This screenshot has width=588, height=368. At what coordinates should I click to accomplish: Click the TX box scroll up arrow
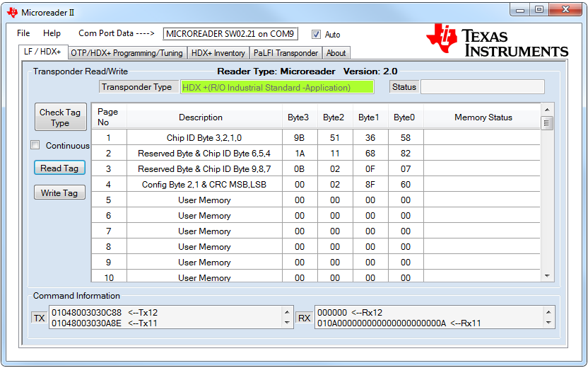(x=287, y=312)
